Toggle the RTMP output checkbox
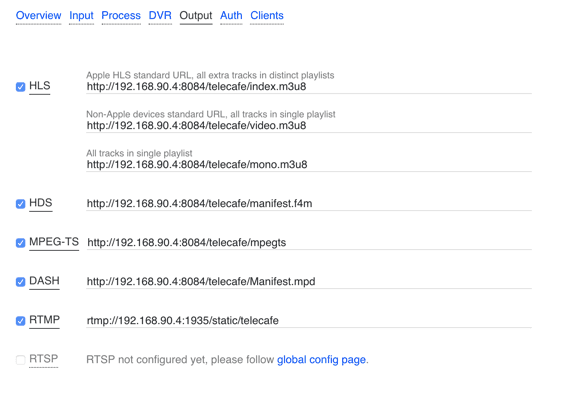 (20, 321)
